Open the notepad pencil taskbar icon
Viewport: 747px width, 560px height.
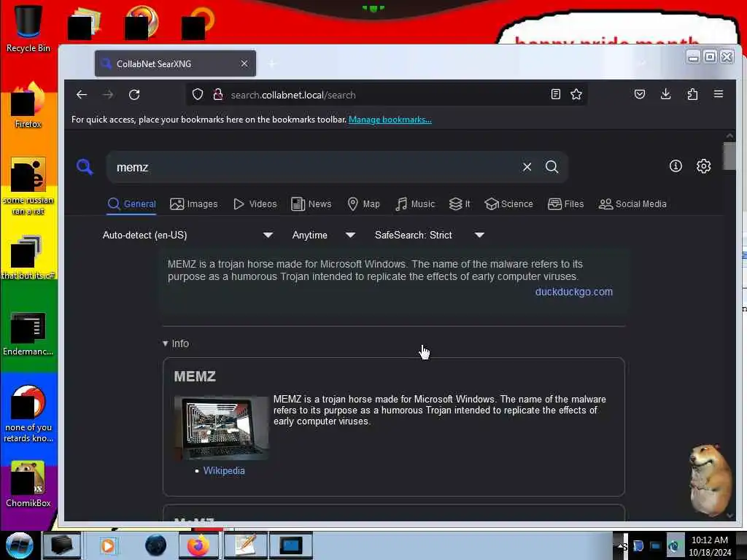(x=245, y=545)
